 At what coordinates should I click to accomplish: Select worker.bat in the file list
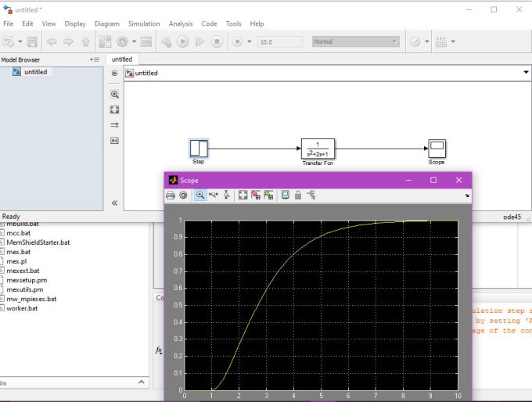click(22, 308)
